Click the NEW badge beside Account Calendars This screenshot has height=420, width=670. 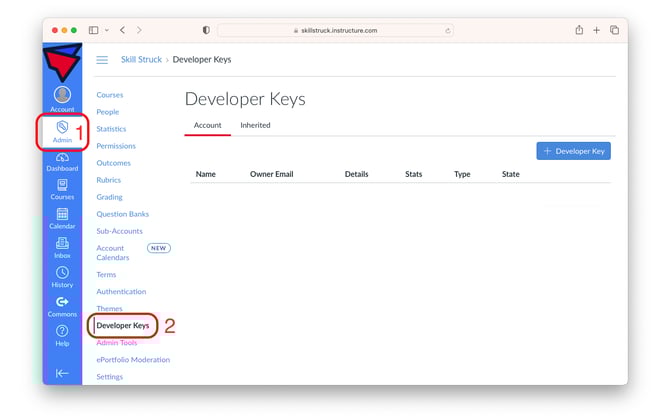(x=159, y=248)
